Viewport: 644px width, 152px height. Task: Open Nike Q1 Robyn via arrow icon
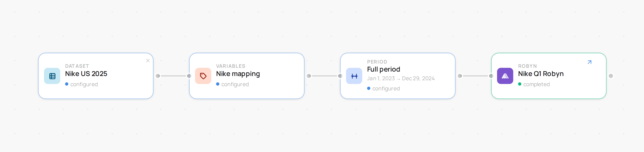tap(589, 62)
